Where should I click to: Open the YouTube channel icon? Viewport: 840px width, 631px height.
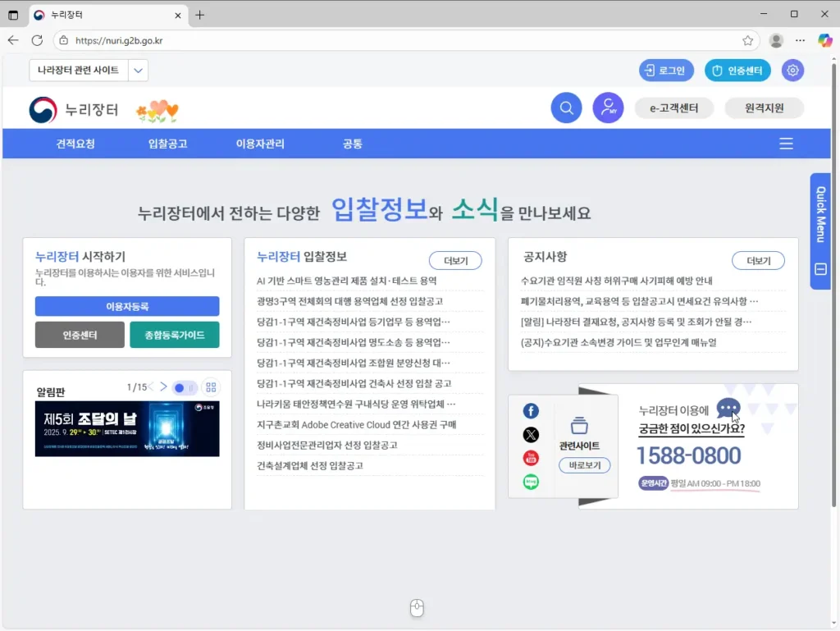pos(531,458)
